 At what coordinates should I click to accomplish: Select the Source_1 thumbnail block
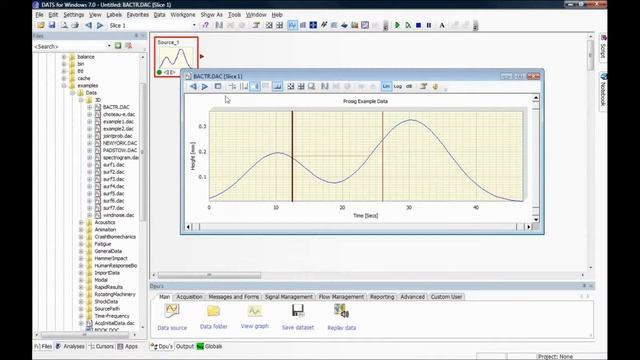pyautogui.click(x=176, y=57)
